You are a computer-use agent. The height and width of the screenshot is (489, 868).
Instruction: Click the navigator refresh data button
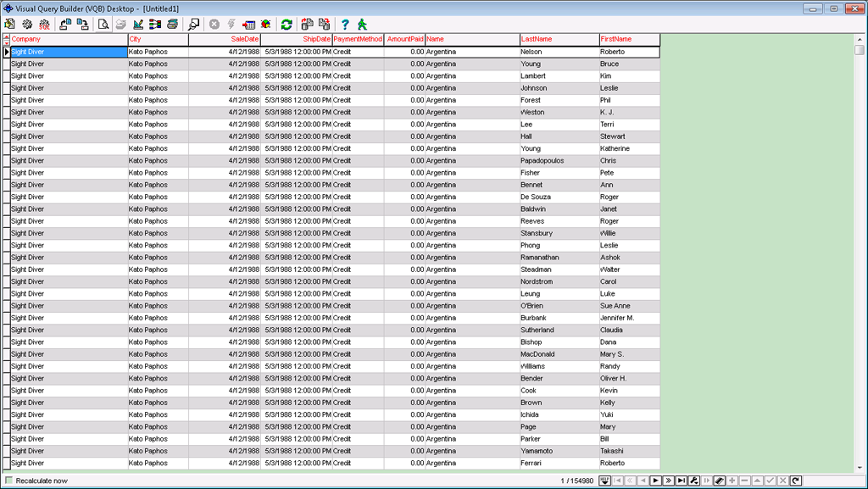[x=795, y=481]
